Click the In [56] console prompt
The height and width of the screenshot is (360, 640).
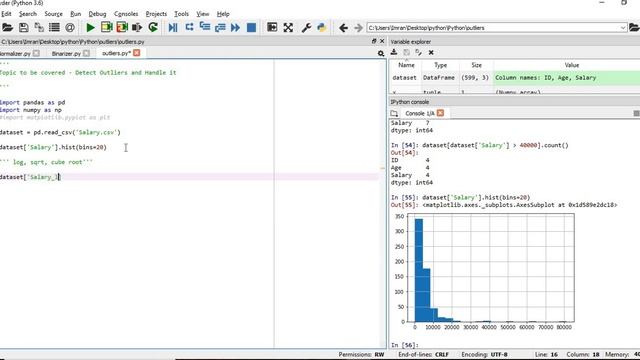405,345
